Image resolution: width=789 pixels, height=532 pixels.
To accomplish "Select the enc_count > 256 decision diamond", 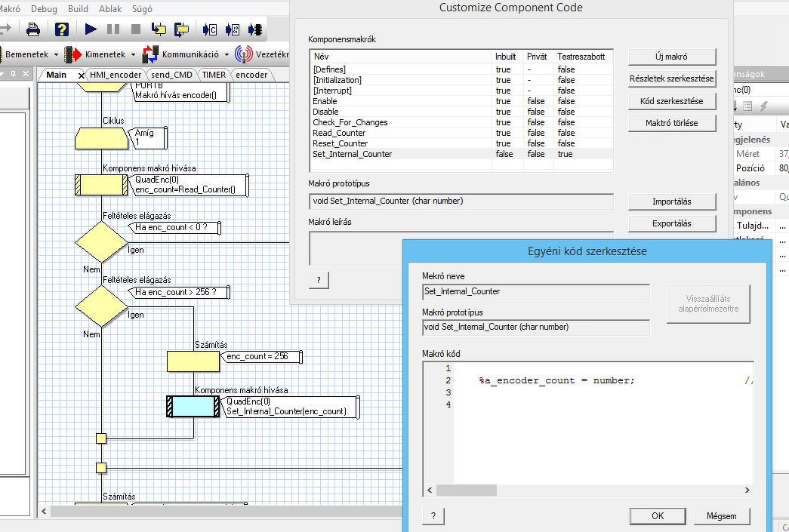I will [x=102, y=306].
